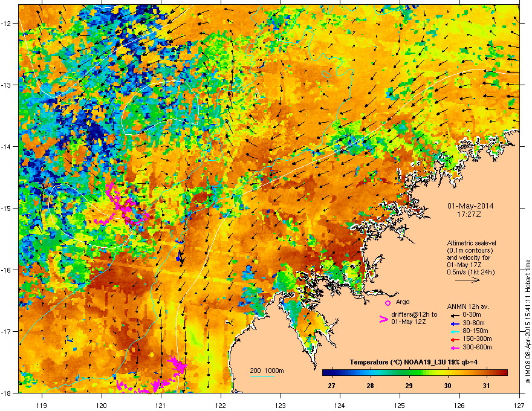Click the '80-150m' depth label
The height and width of the screenshot is (411, 532).
(475, 331)
